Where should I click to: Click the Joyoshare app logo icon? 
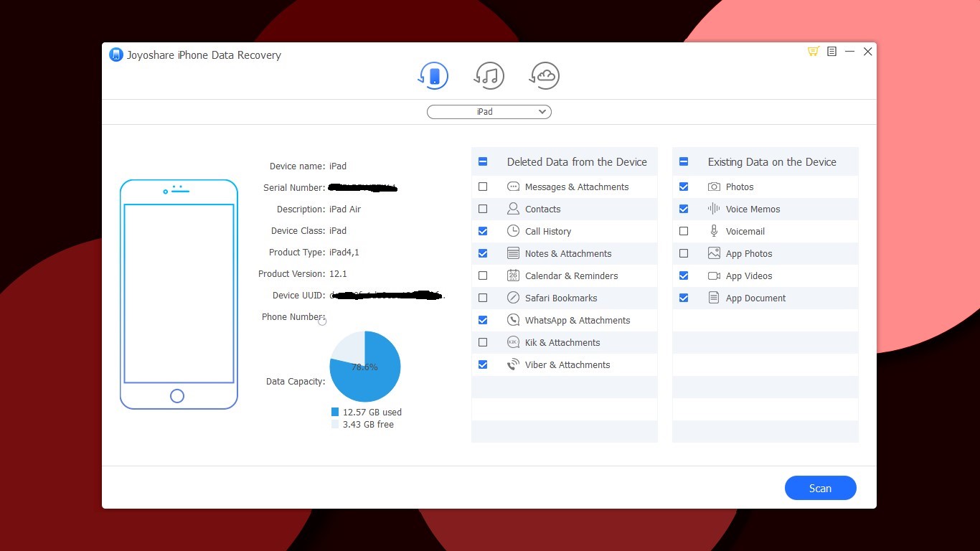click(x=116, y=55)
